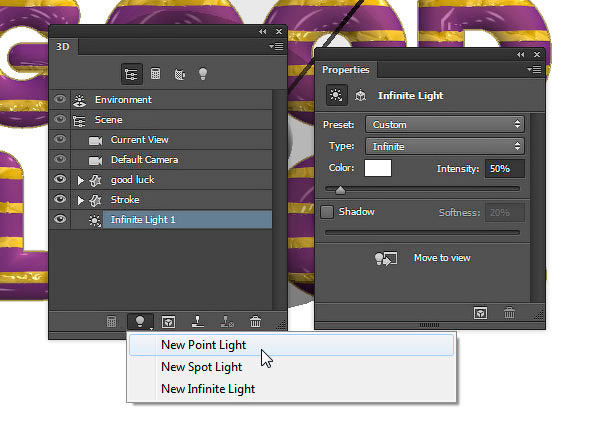Delete the selected item with 3D panel trash icon
The image size is (600, 425).
tap(255, 321)
